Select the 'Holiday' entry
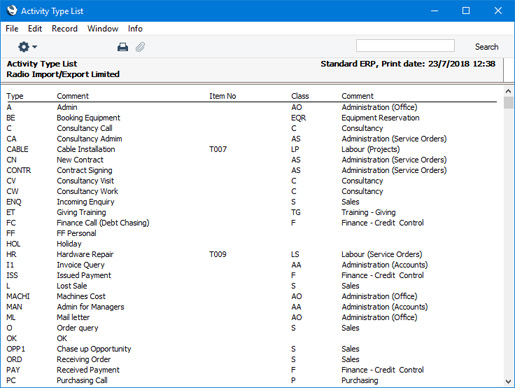Image resolution: width=515 pixels, height=388 pixels. pyautogui.click(x=69, y=244)
